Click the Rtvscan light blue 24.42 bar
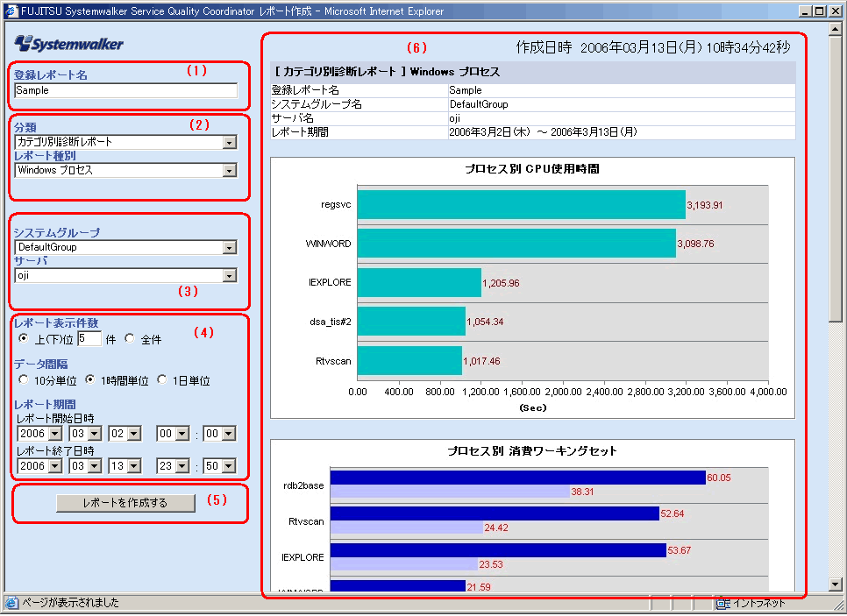 click(407, 527)
